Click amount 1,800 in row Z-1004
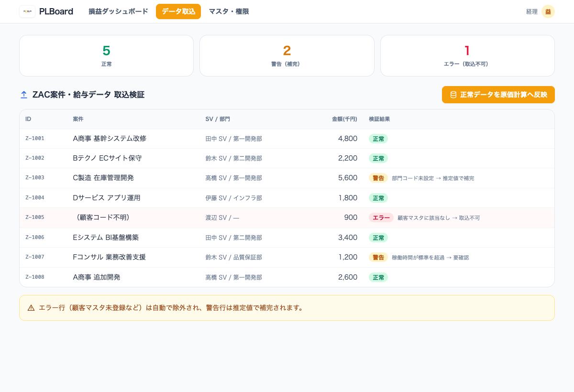 coord(348,198)
